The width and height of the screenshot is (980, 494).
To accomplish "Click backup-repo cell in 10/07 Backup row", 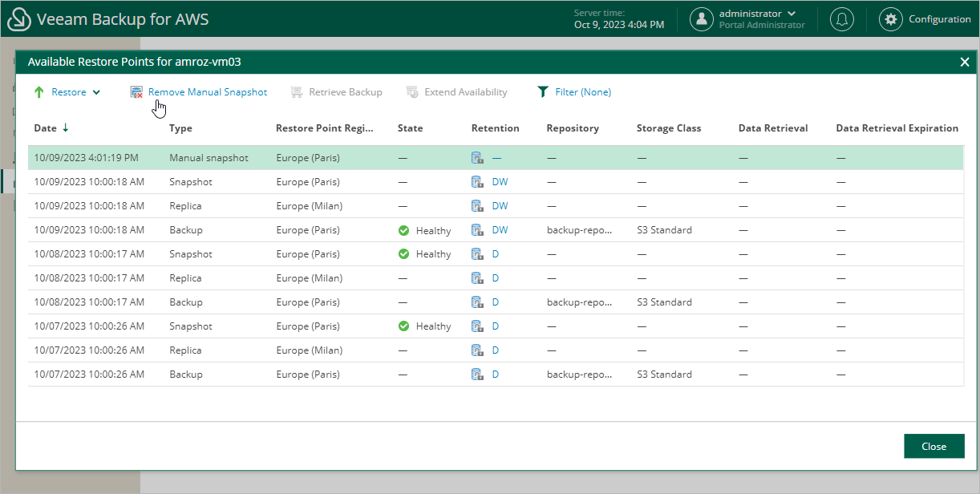I will point(579,375).
